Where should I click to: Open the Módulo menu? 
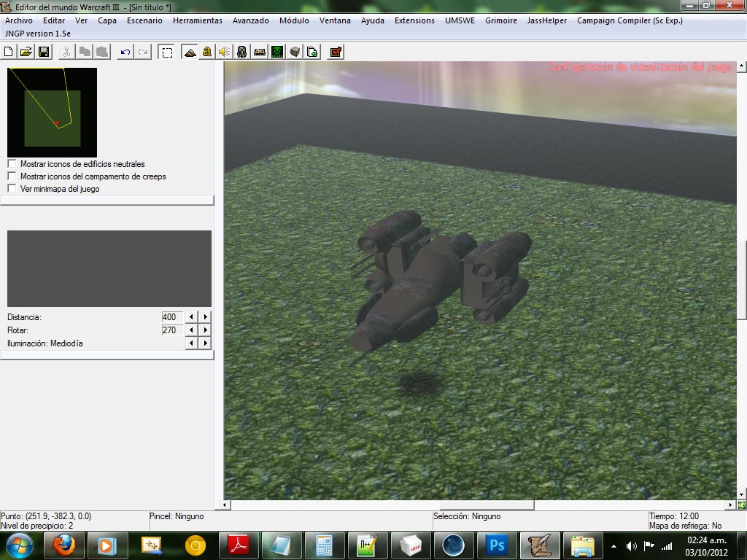pos(294,20)
